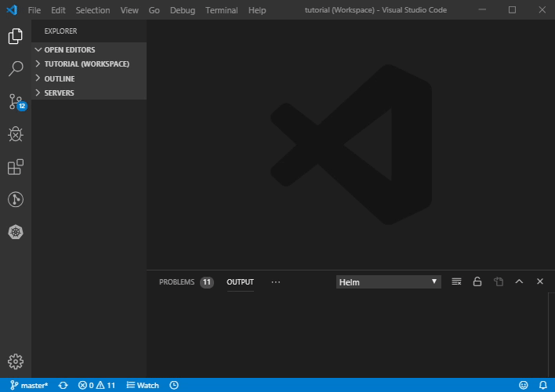The image size is (555, 392).
Task: Open output log file icon
Action: (x=499, y=281)
